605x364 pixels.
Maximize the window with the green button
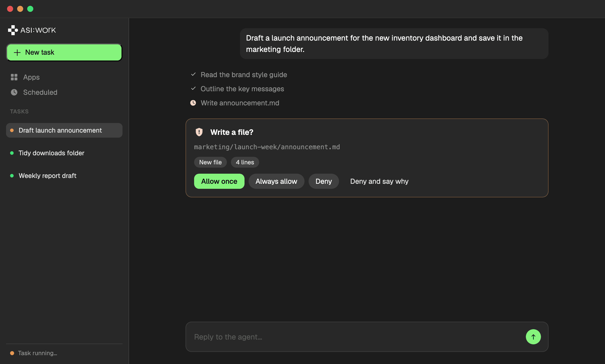(30, 9)
